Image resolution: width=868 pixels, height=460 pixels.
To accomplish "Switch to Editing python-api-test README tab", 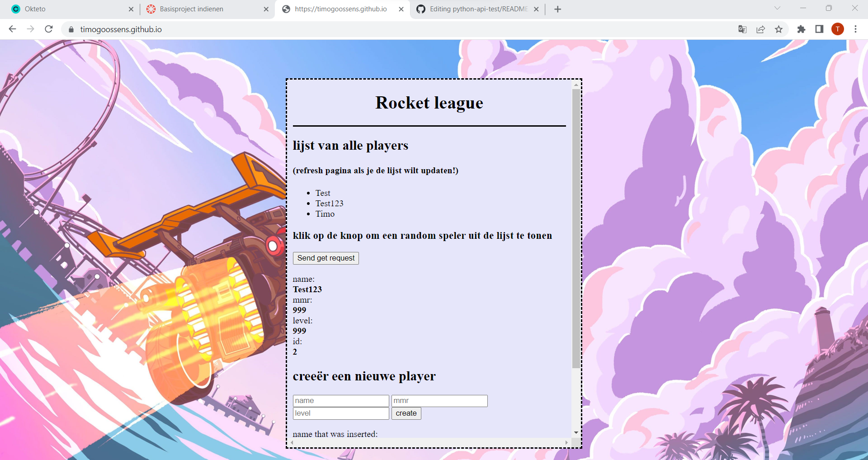I will click(x=477, y=9).
